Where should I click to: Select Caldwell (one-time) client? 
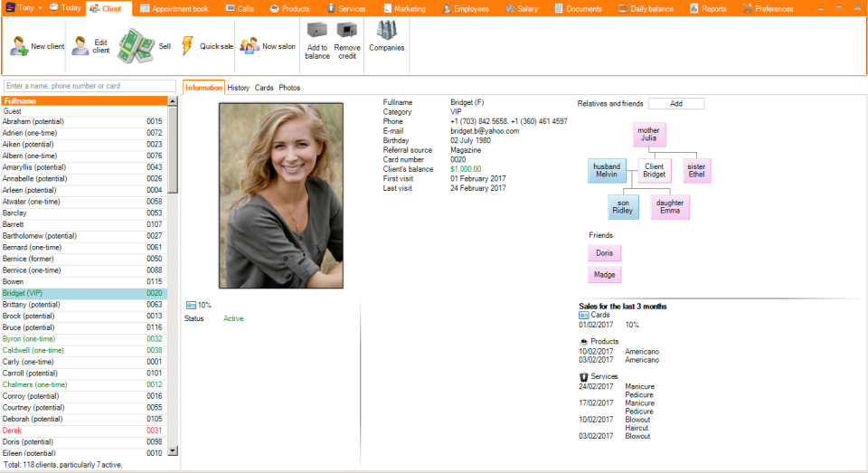tap(84, 351)
